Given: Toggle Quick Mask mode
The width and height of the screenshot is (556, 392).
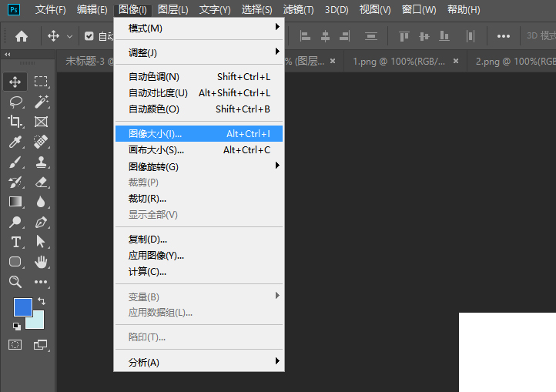Looking at the screenshot, I should (15, 344).
